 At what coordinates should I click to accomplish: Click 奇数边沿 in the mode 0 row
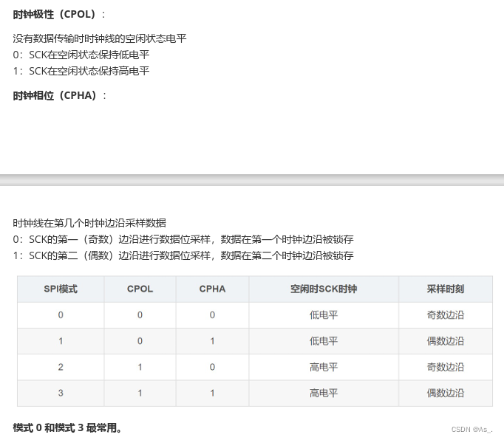(x=446, y=315)
